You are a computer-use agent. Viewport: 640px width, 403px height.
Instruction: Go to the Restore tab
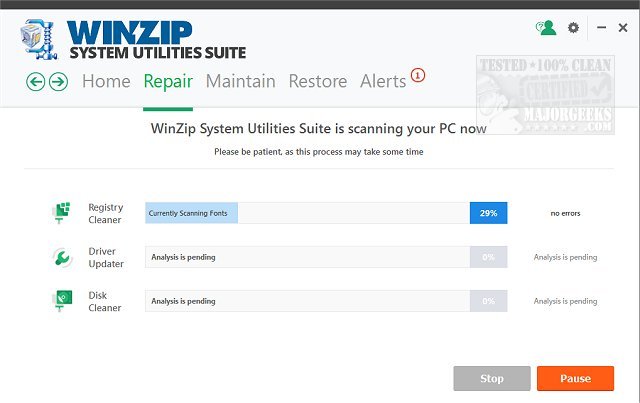click(317, 82)
